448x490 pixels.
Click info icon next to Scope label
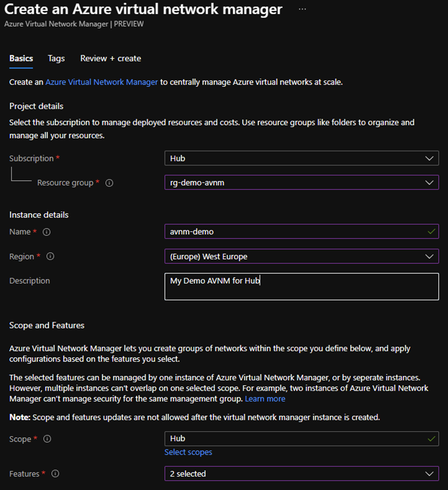[47, 439]
